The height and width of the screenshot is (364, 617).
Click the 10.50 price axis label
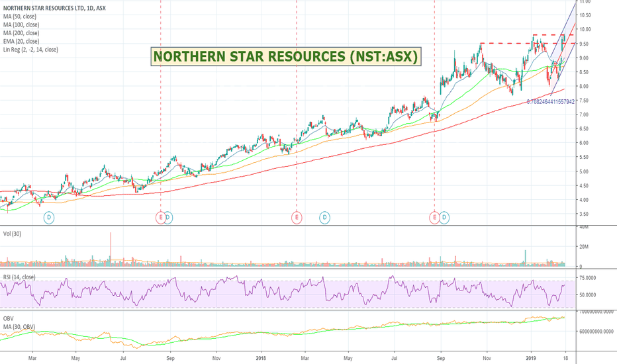[585, 15]
